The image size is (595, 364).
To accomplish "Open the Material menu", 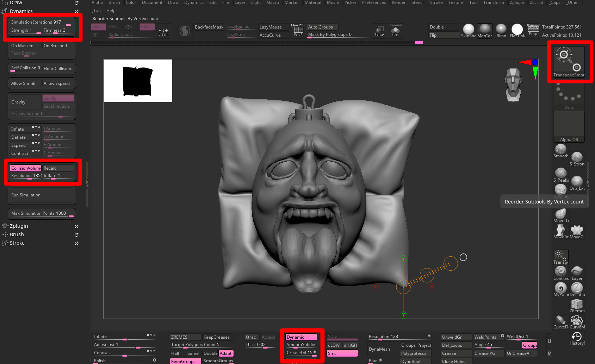I will (313, 2).
